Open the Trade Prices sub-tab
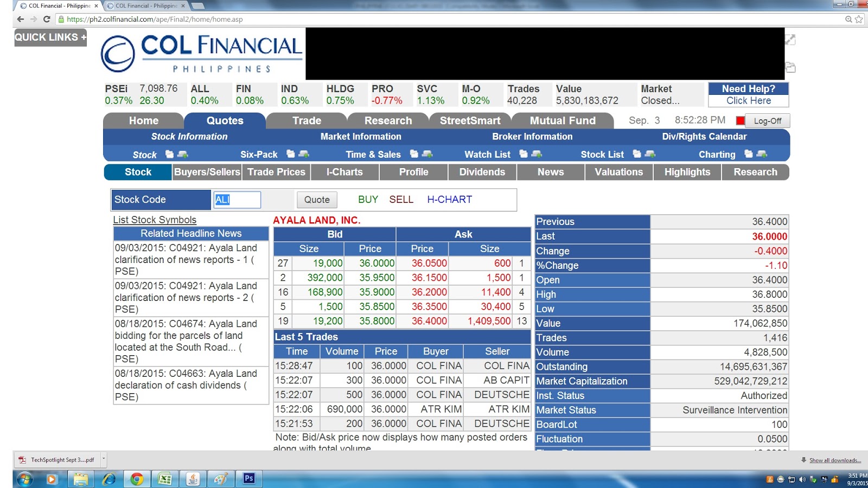 (276, 172)
